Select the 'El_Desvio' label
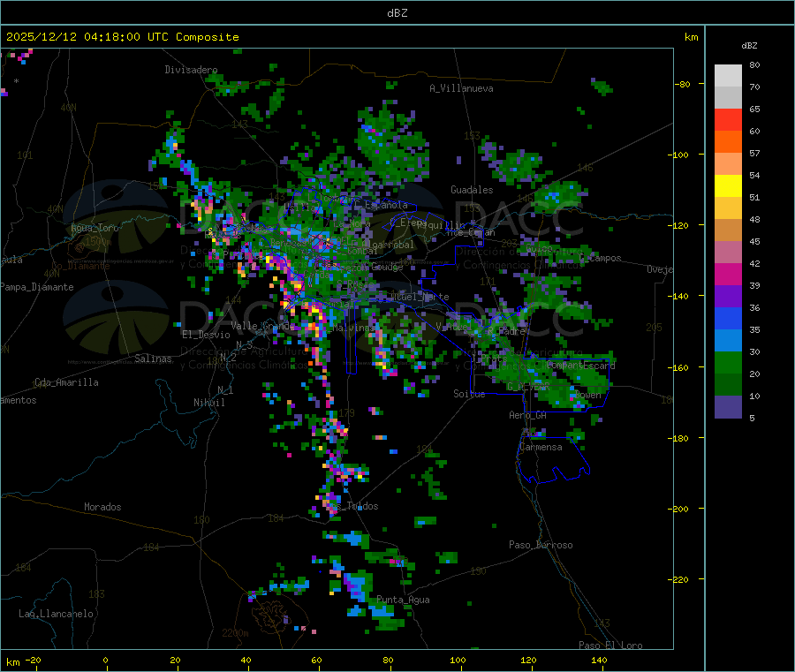This screenshot has height=672, width=795. [x=206, y=335]
